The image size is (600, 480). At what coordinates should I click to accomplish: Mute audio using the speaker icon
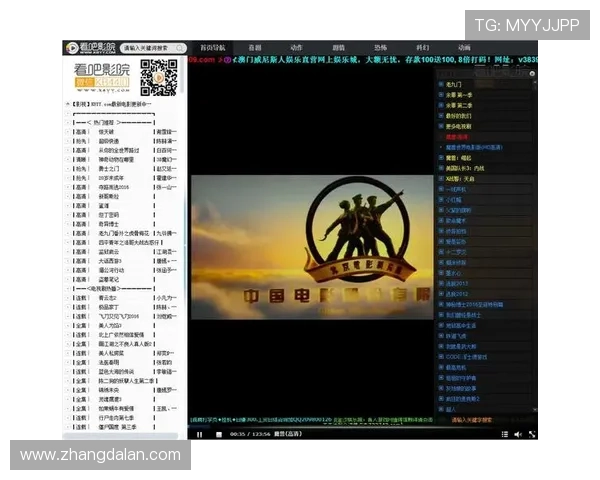coord(518,434)
